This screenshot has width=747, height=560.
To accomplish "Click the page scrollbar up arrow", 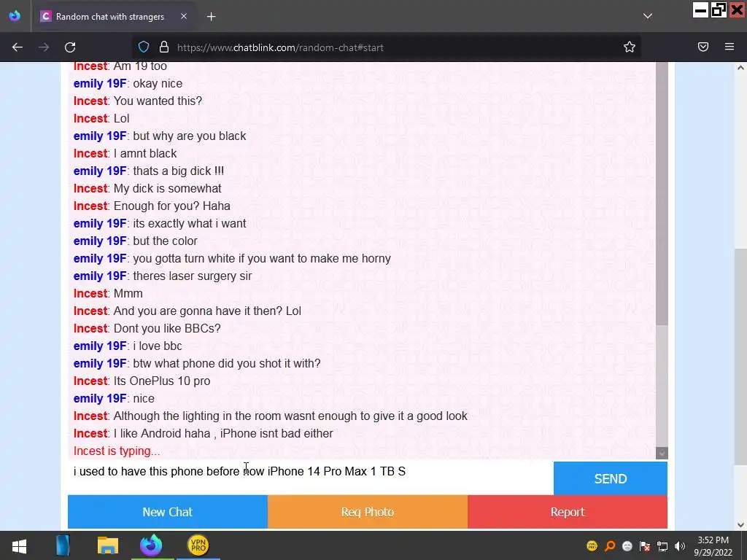I will [x=741, y=68].
